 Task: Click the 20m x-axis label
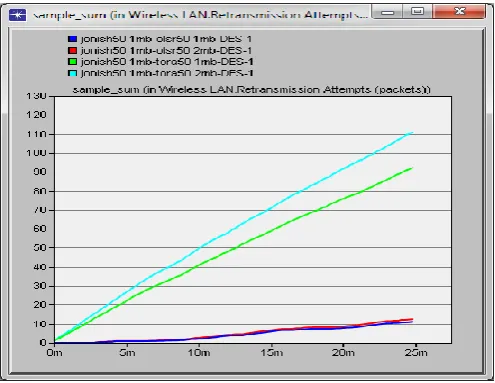[343, 353]
